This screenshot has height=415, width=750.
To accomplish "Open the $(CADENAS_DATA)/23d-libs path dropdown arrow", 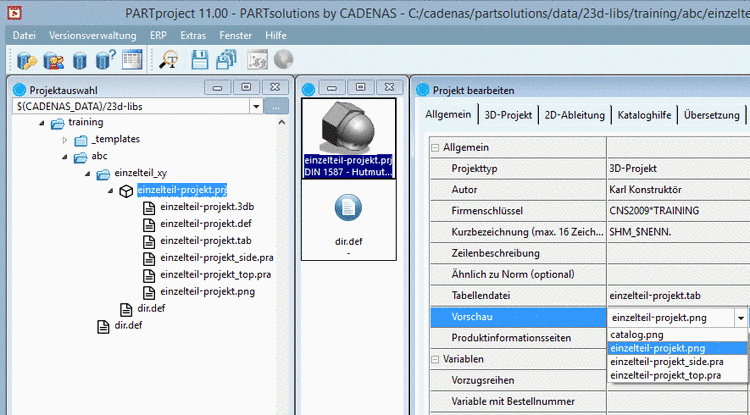I will 256,107.
